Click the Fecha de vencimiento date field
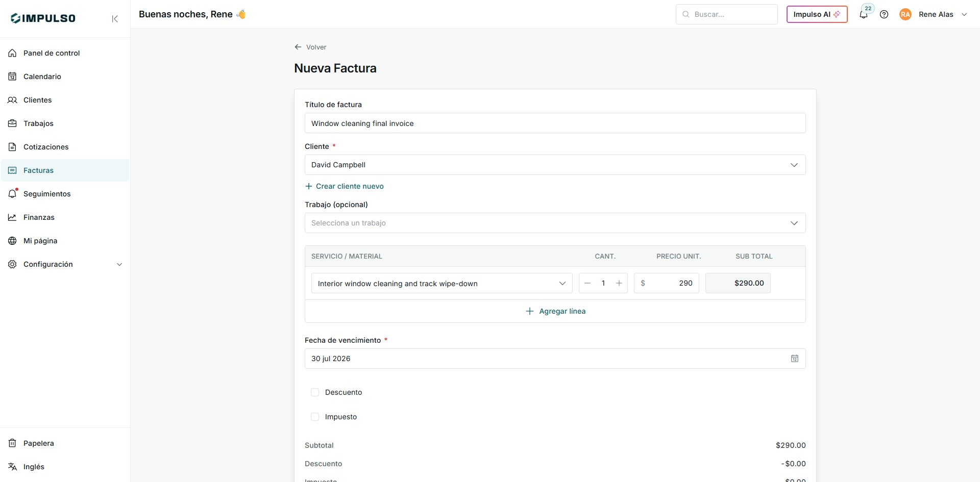 (555, 359)
